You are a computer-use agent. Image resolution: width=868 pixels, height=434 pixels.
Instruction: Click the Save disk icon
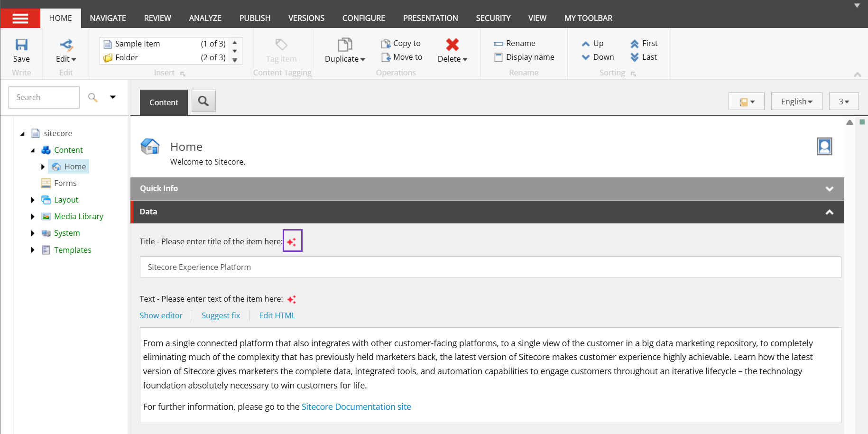click(21, 45)
